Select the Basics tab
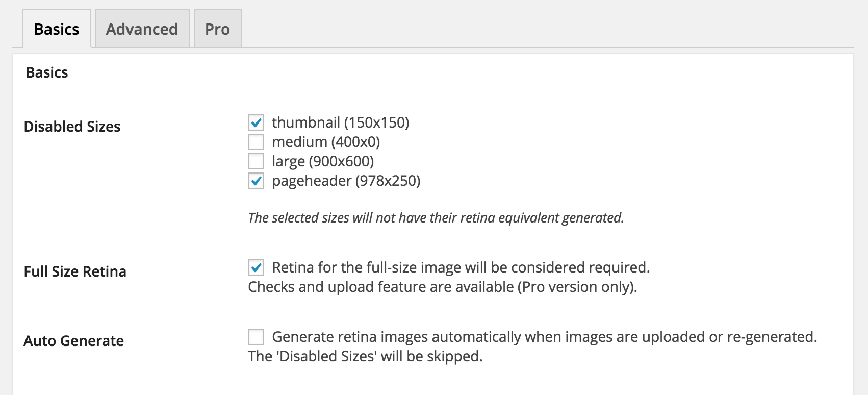The width and height of the screenshot is (868, 395). pos(57,29)
